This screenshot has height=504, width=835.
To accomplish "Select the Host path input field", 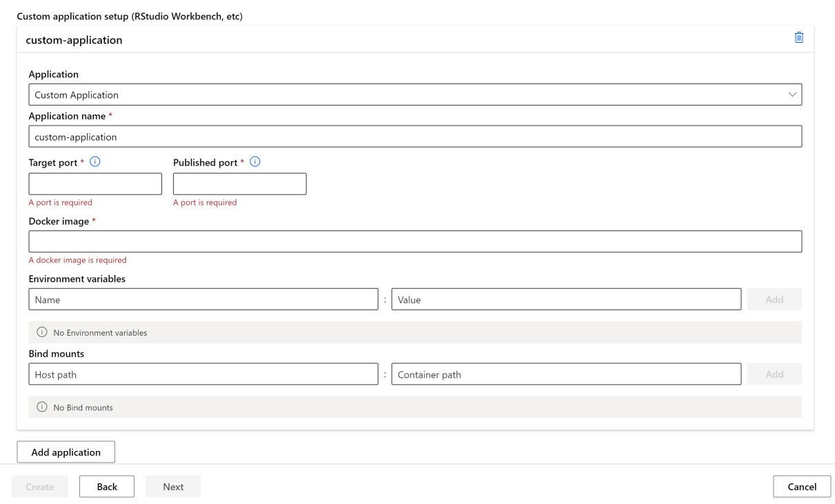I will click(x=203, y=374).
